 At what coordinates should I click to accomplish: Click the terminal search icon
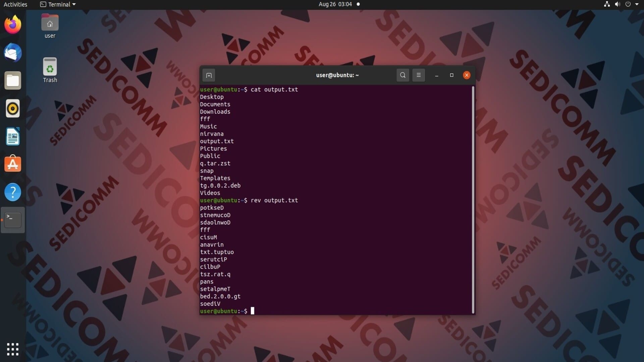pos(402,75)
